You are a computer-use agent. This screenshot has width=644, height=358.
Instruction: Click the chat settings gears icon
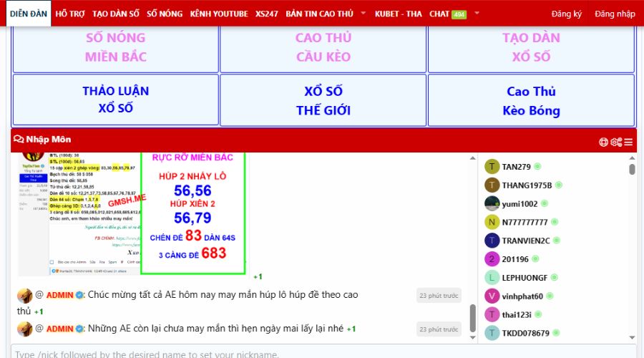(x=615, y=142)
